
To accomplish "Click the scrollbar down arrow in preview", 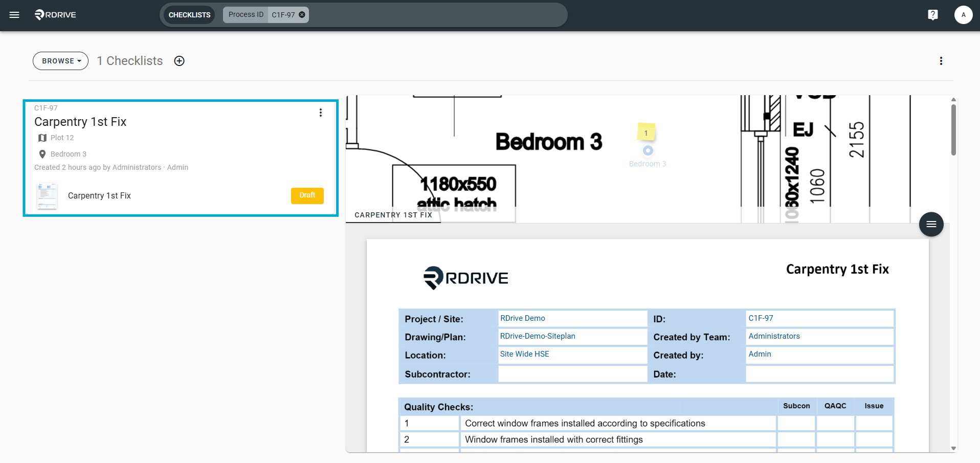I will click(953, 448).
